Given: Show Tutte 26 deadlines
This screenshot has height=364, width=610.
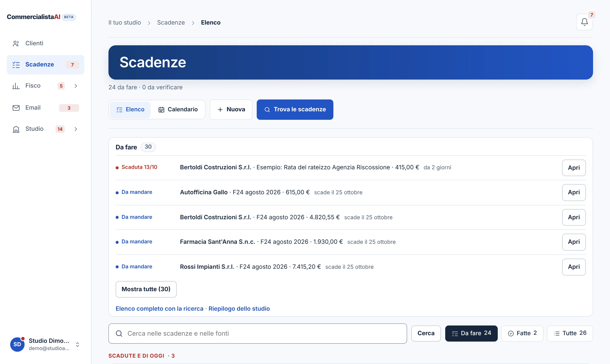Looking at the screenshot, I should tap(570, 333).
